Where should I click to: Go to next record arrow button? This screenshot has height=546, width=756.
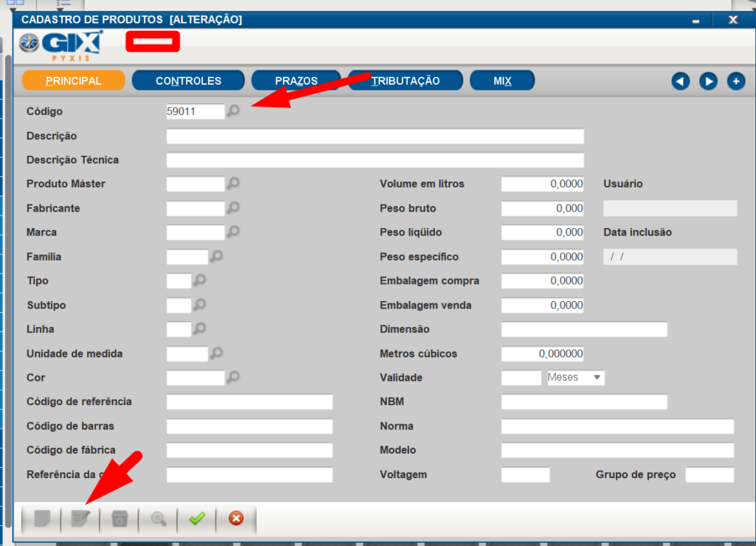[x=708, y=81]
